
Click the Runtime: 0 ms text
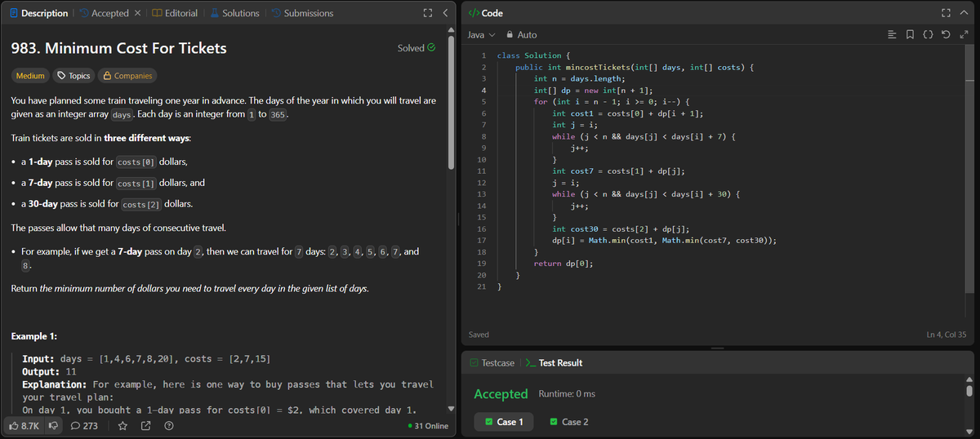(567, 394)
